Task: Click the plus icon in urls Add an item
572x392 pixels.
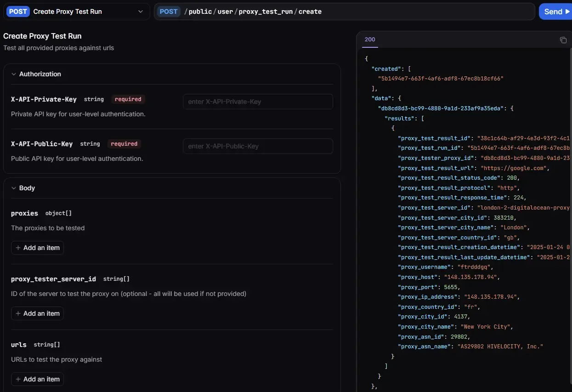Action: coord(18,379)
